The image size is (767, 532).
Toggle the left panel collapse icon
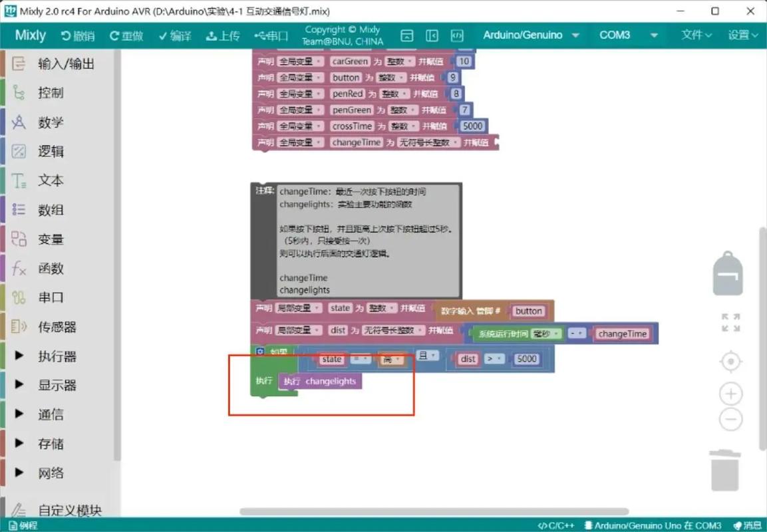(432, 35)
